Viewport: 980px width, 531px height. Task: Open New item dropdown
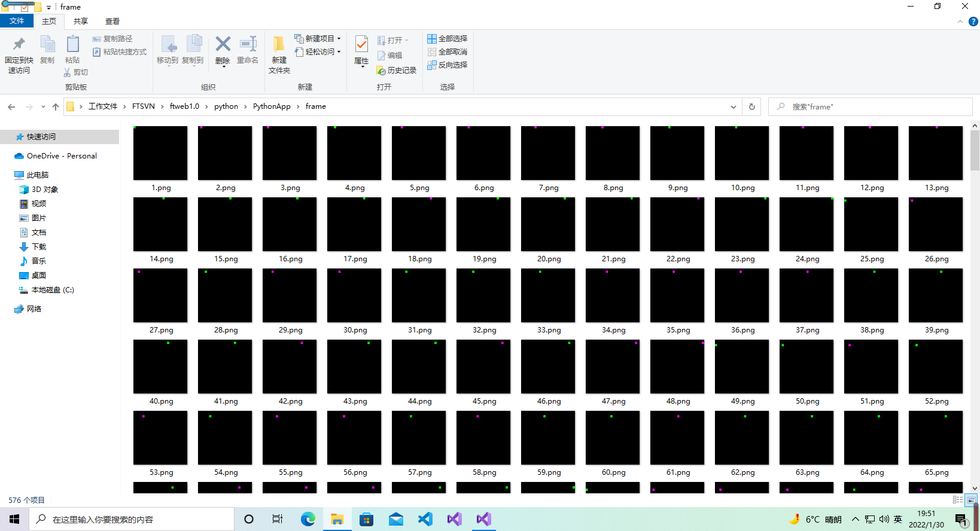click(318, 39)
